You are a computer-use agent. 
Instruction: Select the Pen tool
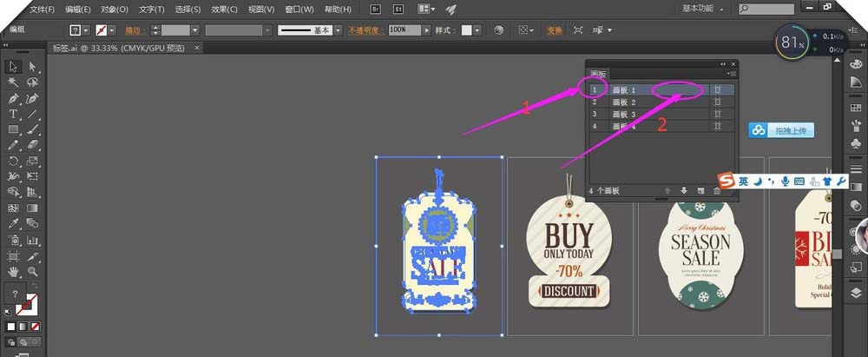[14, 98]
